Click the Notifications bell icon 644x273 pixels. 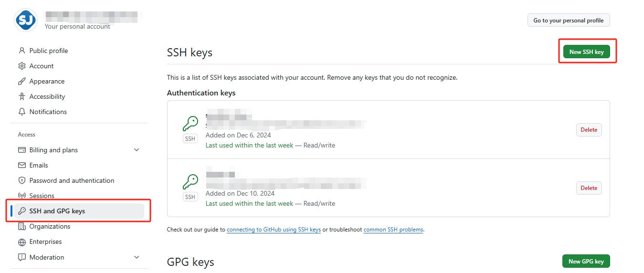coord(21,112)
